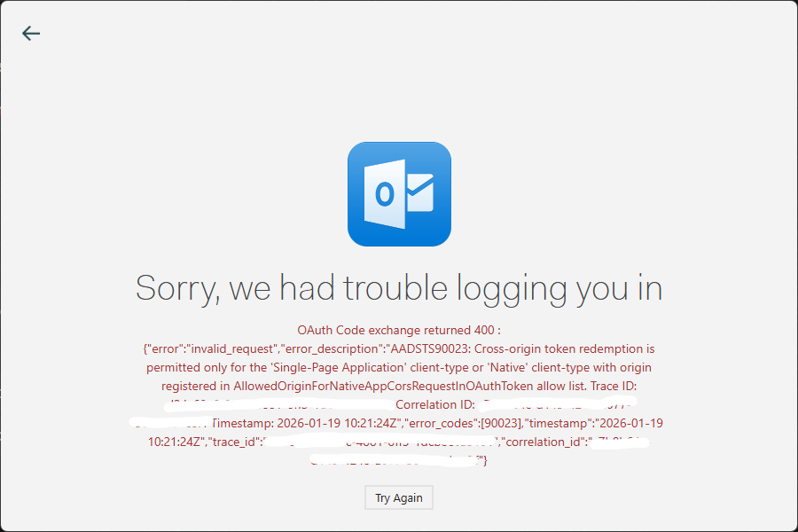
Task: Click the "Correlation ID:" label
Action: click(x=435, y=404)
